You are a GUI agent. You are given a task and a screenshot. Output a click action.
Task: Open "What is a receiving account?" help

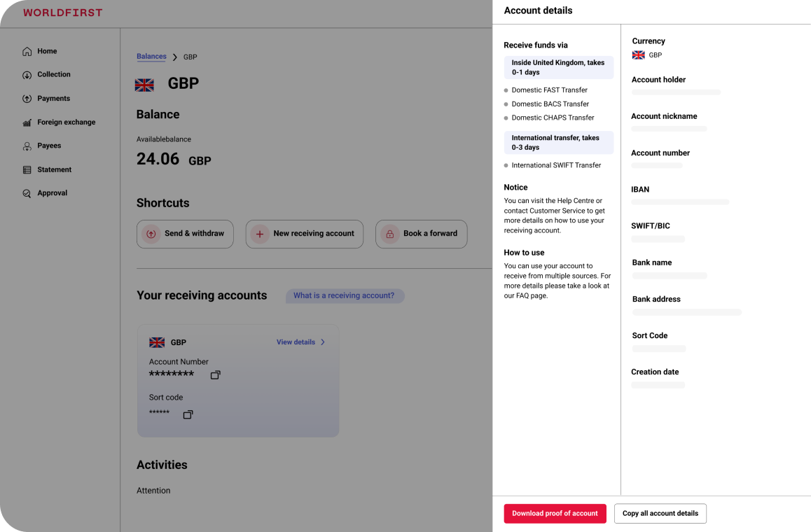pyautogui.click(x=344, y=296)
